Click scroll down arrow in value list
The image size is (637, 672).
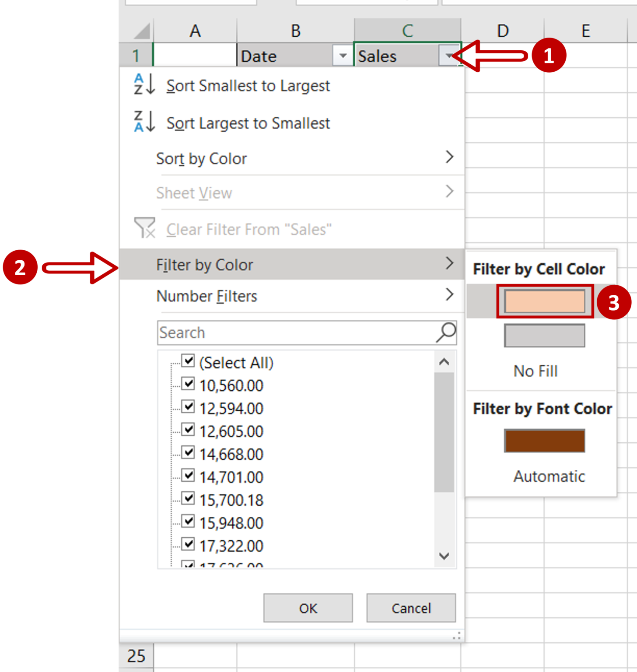click(x=444, y=556)
